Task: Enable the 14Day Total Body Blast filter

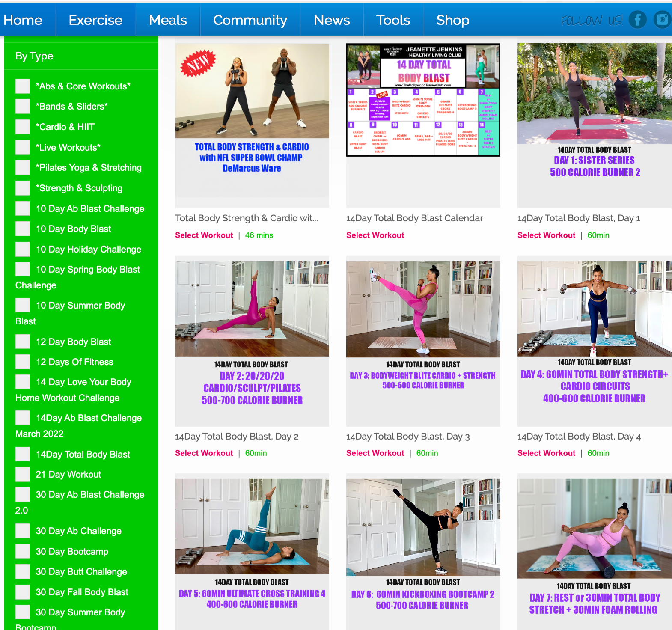Action: 23,454
